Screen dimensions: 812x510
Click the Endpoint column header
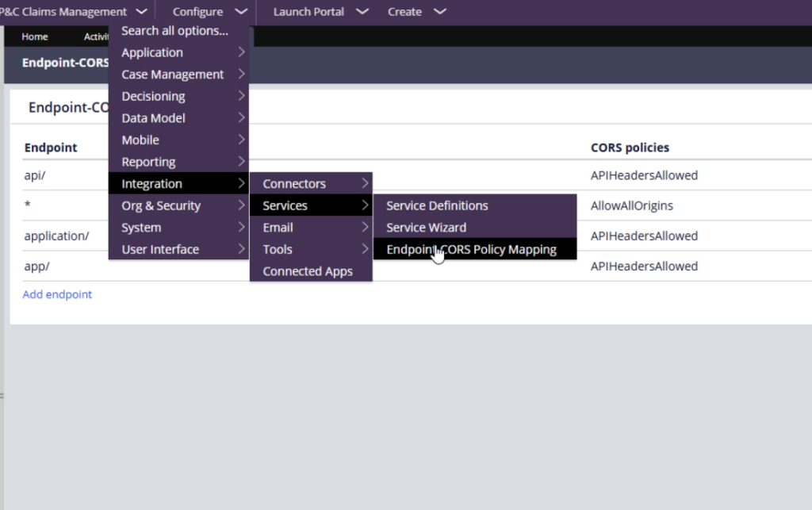(51, 148)
